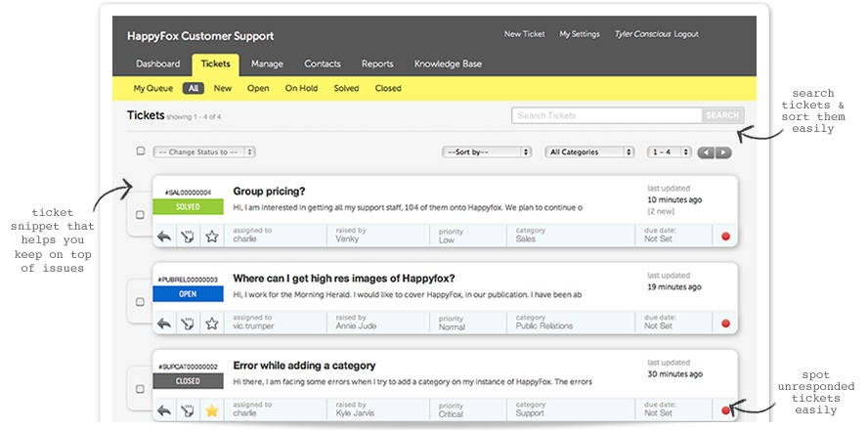Screen dimensions: 868x430
Task: Check the box for high res images ticket
Action: pos(140,301)
